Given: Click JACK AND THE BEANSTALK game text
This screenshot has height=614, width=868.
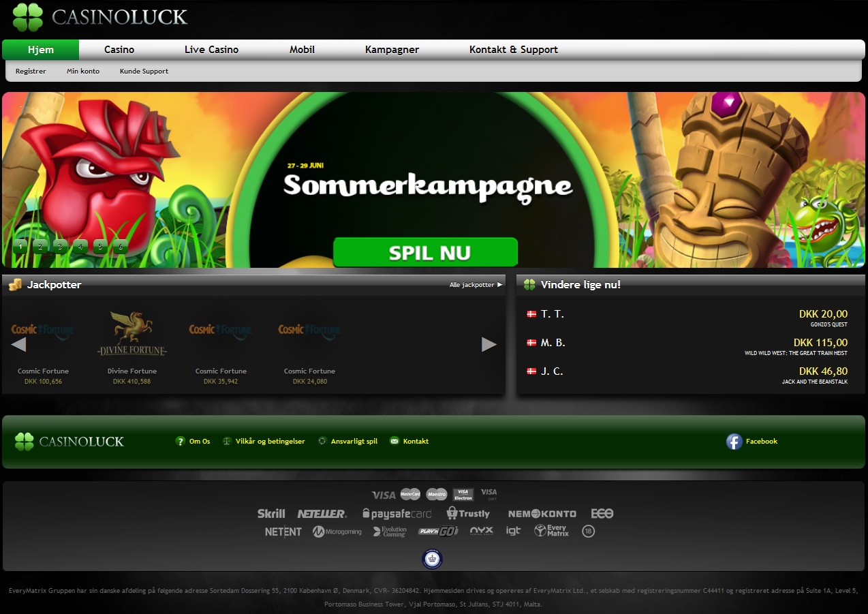Looking at the screenshot, I should [x=815, y=382].
